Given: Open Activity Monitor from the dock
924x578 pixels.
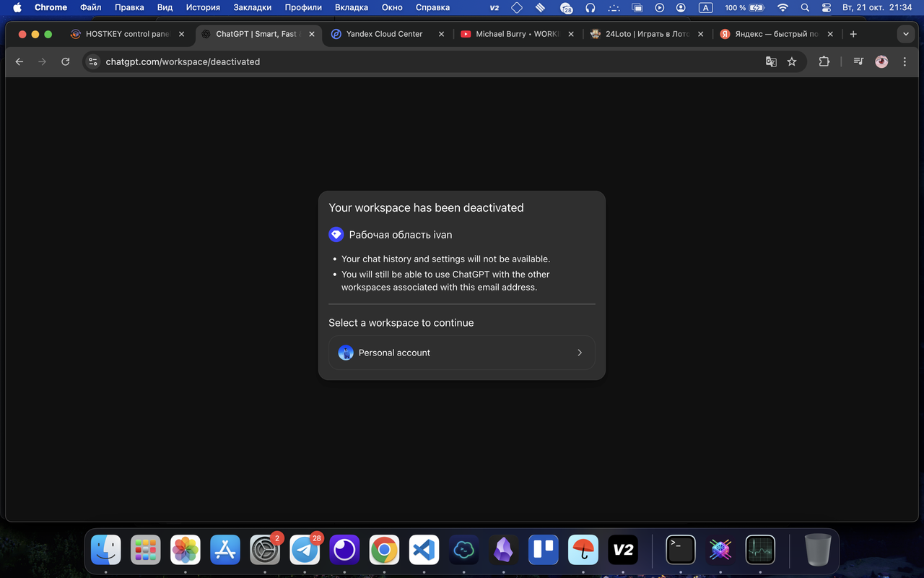Looking at the screenshot, I should (x=760, y=551).
